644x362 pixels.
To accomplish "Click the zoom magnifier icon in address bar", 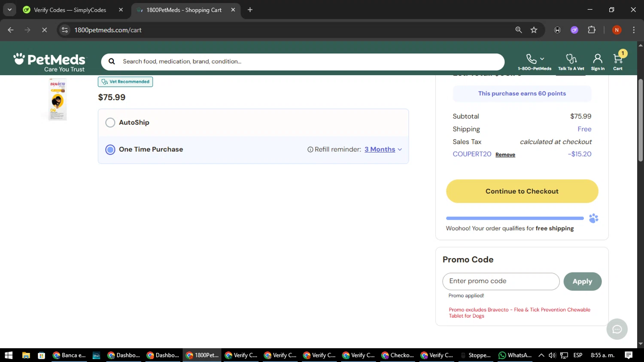I will [519, 30].
